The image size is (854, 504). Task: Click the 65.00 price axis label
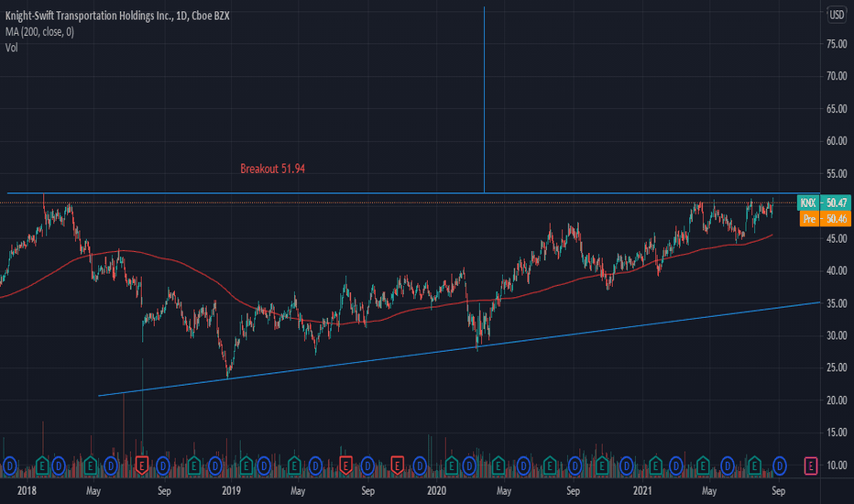[837, 109]
